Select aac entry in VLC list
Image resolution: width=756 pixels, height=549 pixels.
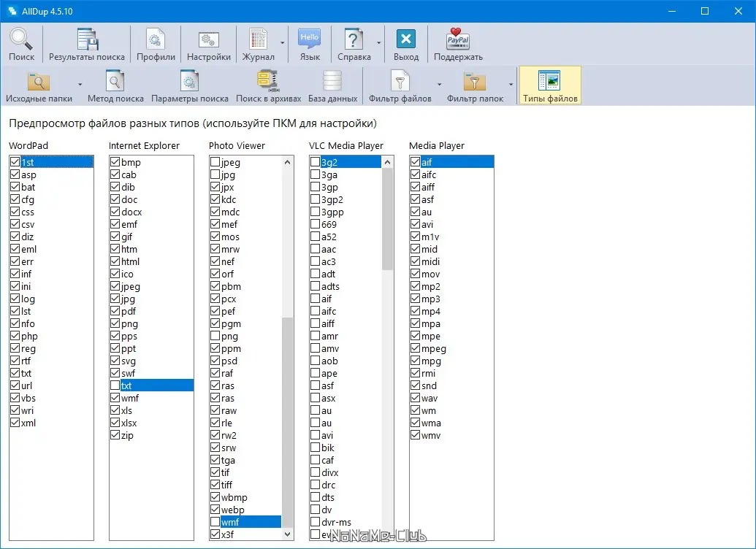(x=329, y=249)
